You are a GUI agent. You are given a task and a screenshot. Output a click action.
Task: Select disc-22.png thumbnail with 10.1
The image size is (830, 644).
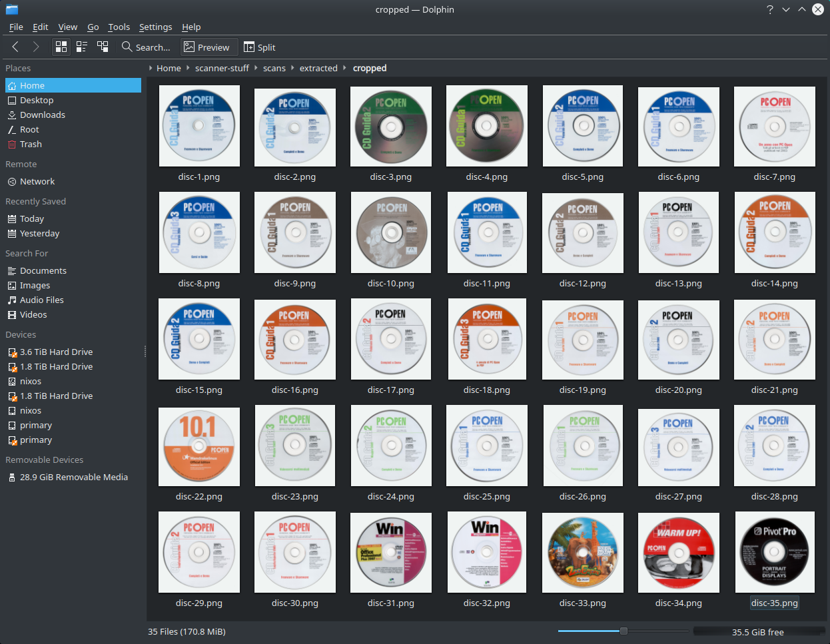click(x=199, y=447)
